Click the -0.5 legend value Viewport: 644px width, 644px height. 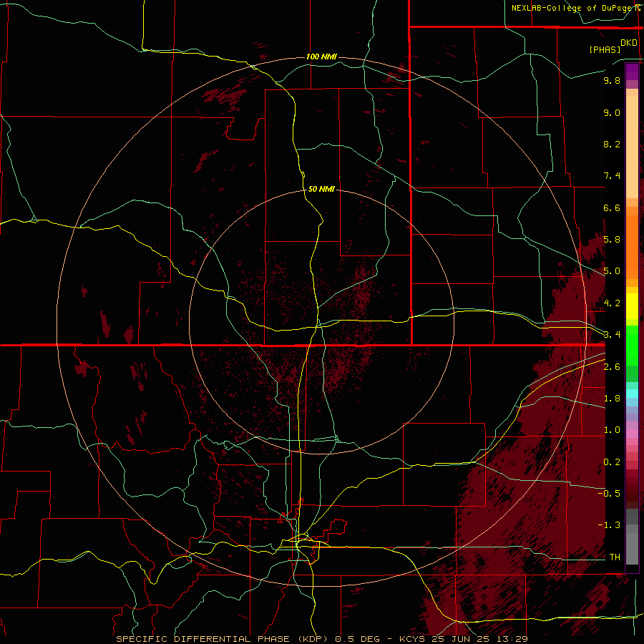[609, 494]
